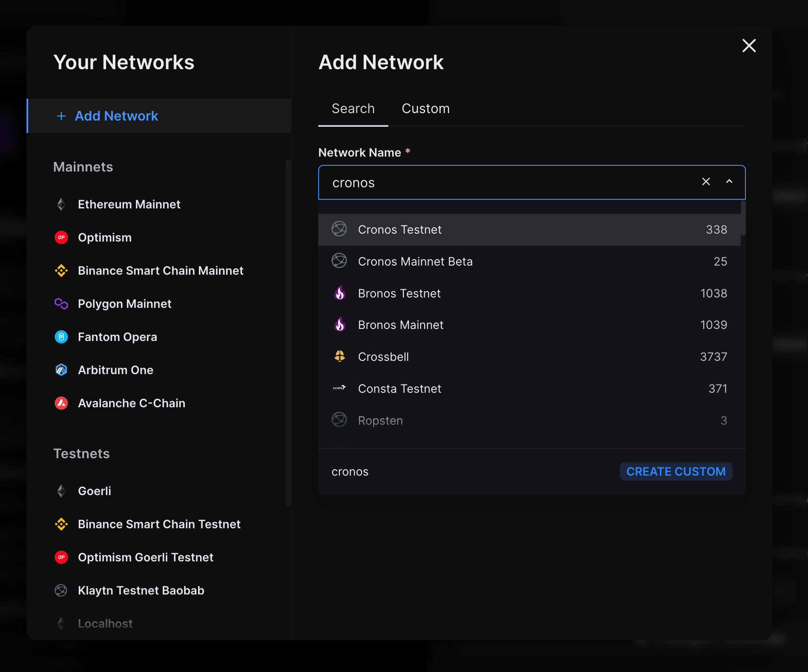Collapse the network name dropdown chevron
The width and height of the screenshot is (808, 672).
coord(729,182)
